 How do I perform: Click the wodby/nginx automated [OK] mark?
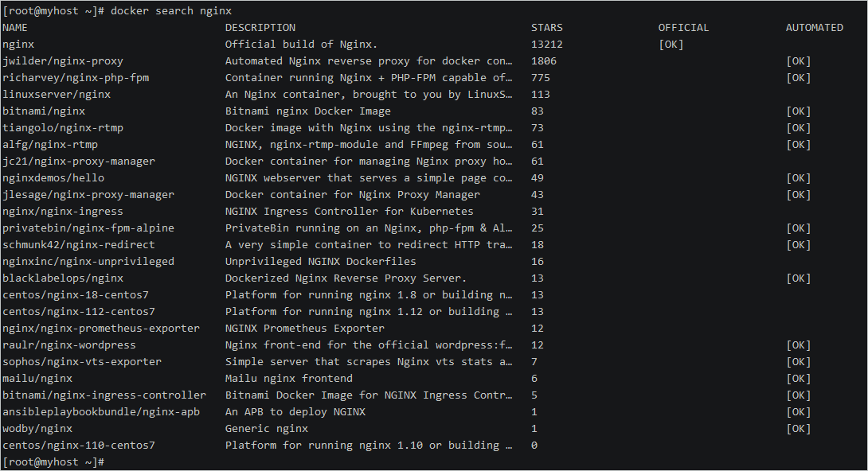pyautogui.click(x=798, y=429)
